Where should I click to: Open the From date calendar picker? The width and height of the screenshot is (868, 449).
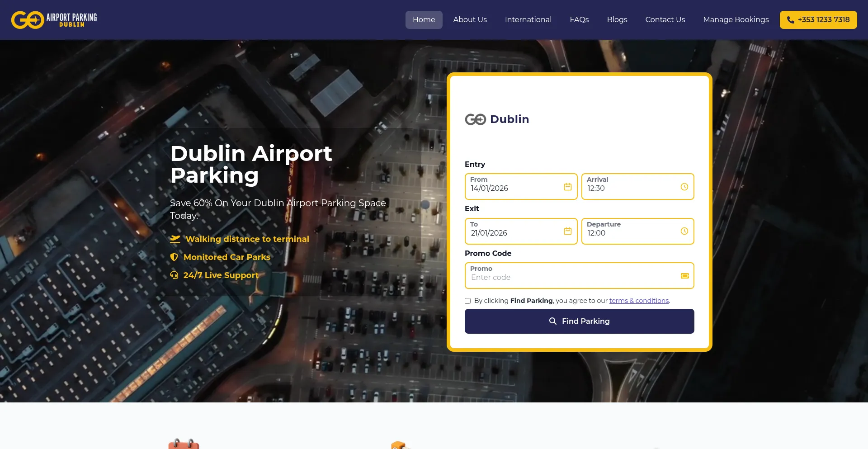click(567, 186)
